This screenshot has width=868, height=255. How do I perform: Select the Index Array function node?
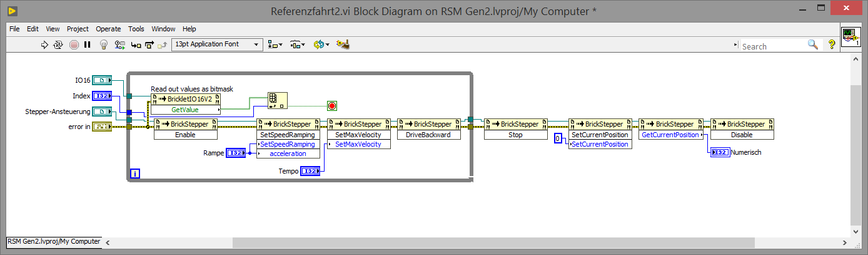click(278, 100)
